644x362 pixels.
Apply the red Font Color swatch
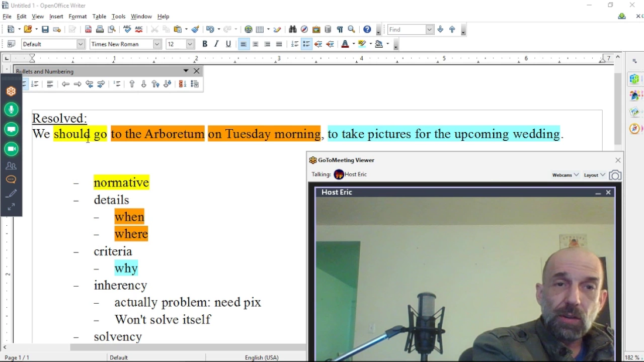tap(345, 44)
